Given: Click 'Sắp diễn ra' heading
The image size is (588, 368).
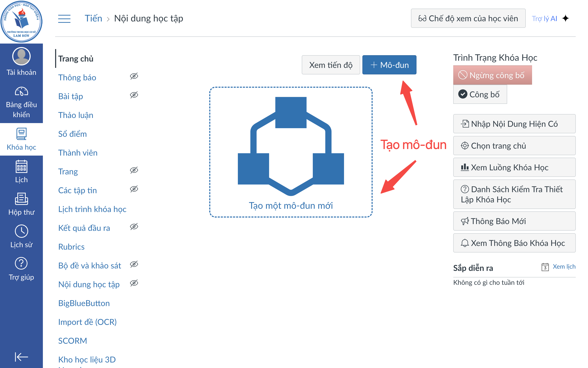Looking at the screenshot, I should pos(473,268).
